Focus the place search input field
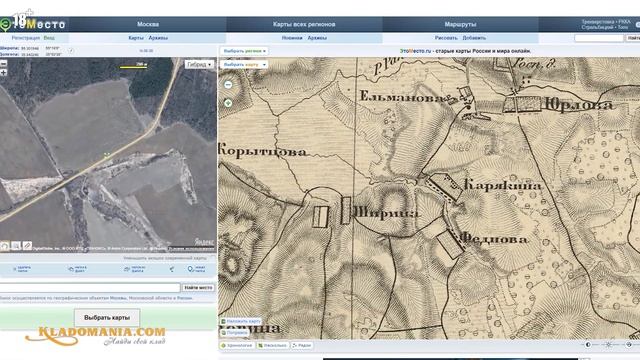This screenshot has height=360, width=640. tap(90, 288)
